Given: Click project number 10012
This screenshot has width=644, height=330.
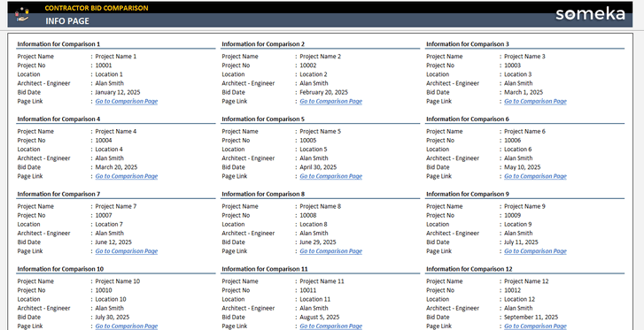Looking at the screenshot, I should 513,290.
